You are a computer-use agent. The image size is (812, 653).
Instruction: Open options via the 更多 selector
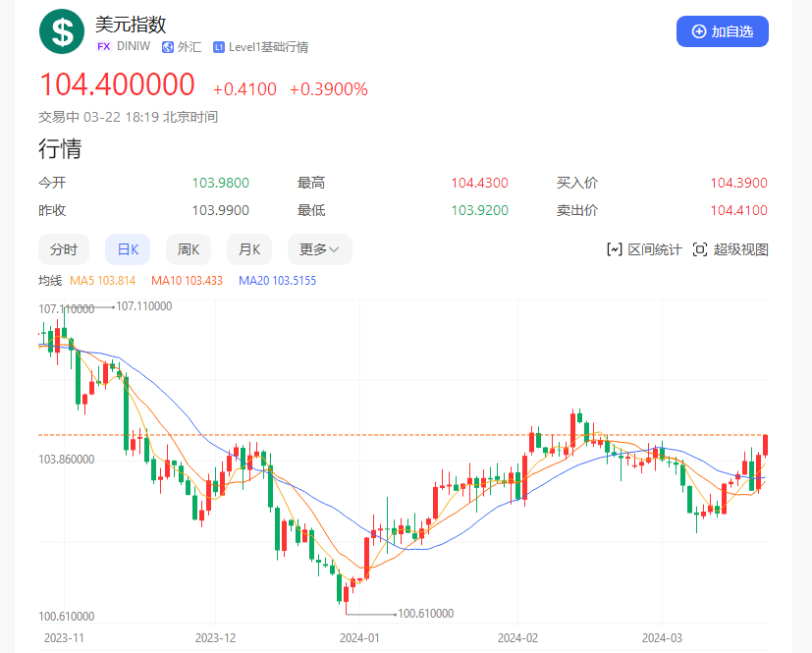(319, 248)
